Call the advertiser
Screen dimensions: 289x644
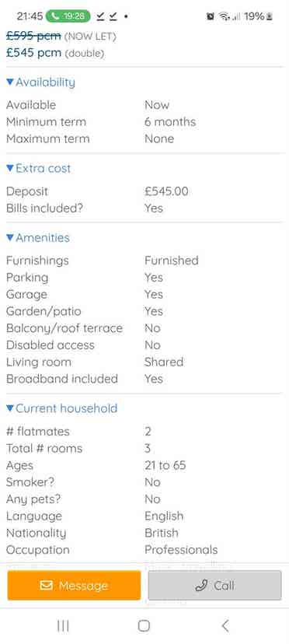(x=214, y=585)
